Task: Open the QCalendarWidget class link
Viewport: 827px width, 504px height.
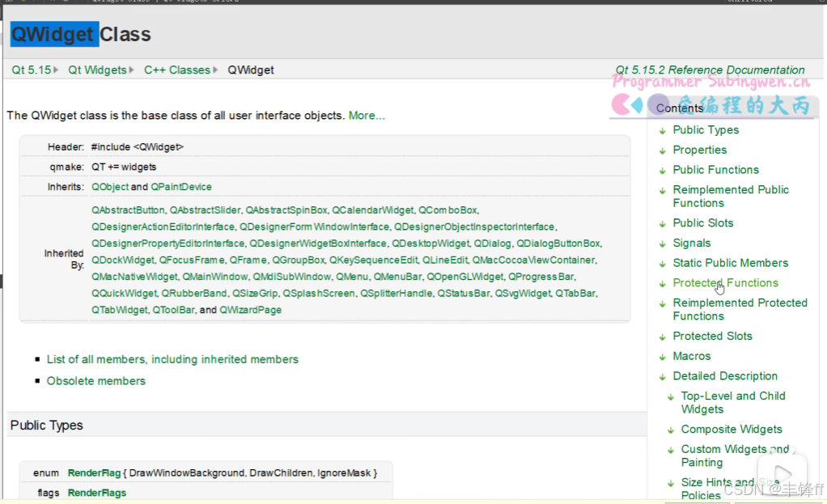Action: click(373, 210)
